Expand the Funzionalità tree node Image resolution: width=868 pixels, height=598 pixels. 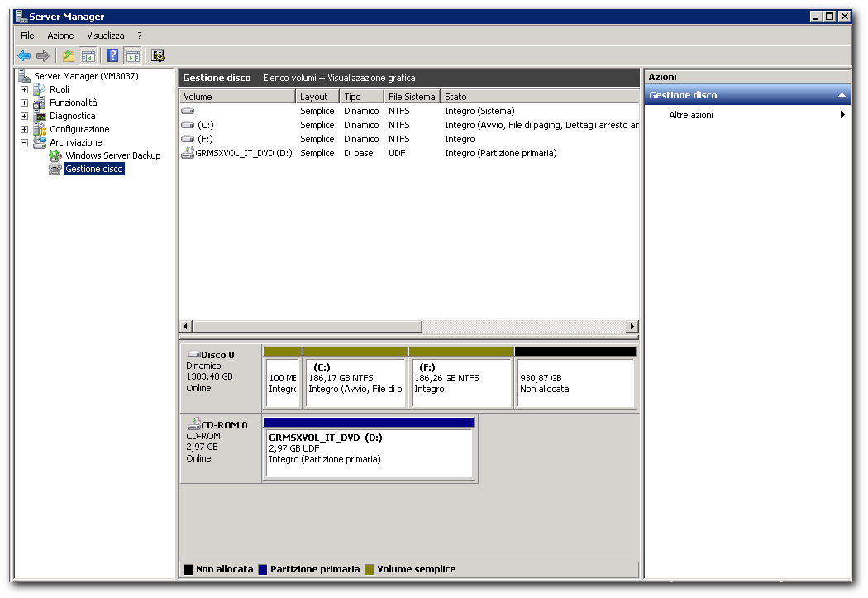click(24, 103)
